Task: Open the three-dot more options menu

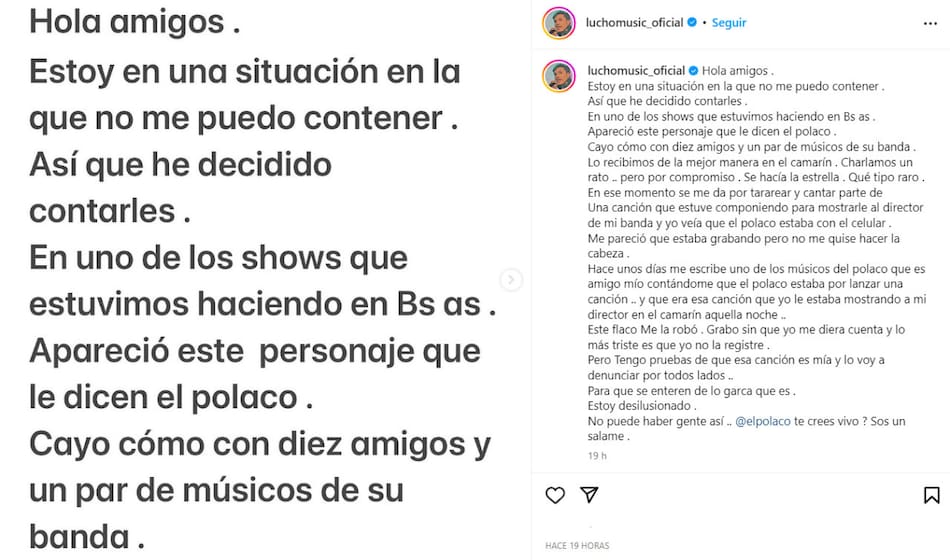Action: [930, 24]
